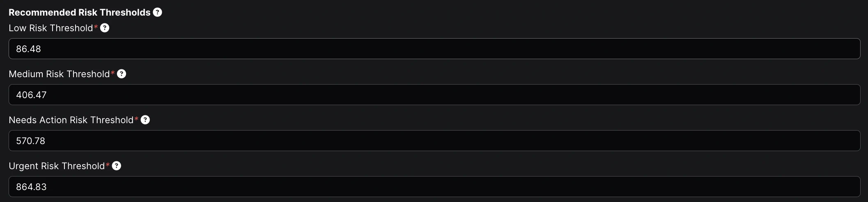This screenshot has width=868, height=202.
Task: Open the Urgent Risk Threshold help icon
Action: (x=117, y=166)
